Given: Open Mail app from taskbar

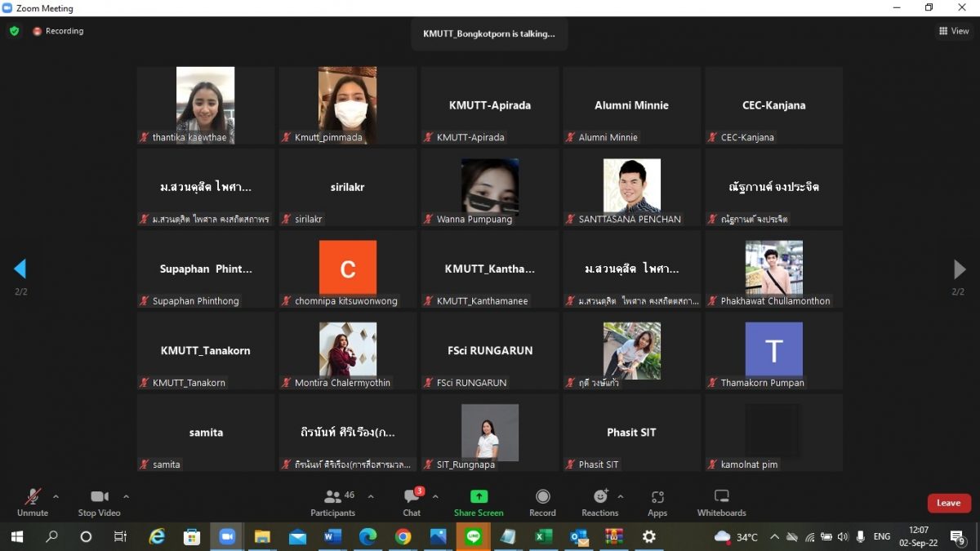Looking at the screenshot, I should 297,537.
